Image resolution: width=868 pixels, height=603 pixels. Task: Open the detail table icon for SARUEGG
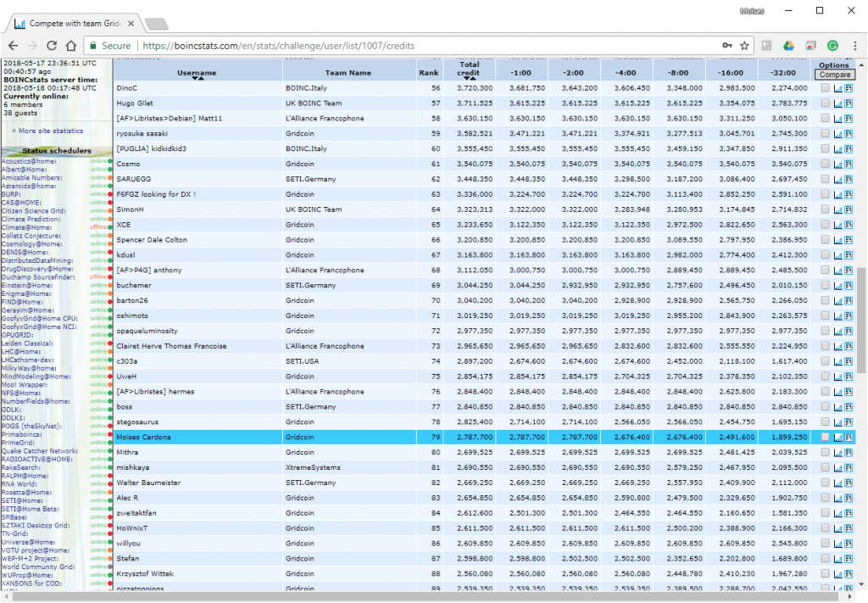[849, 179]
